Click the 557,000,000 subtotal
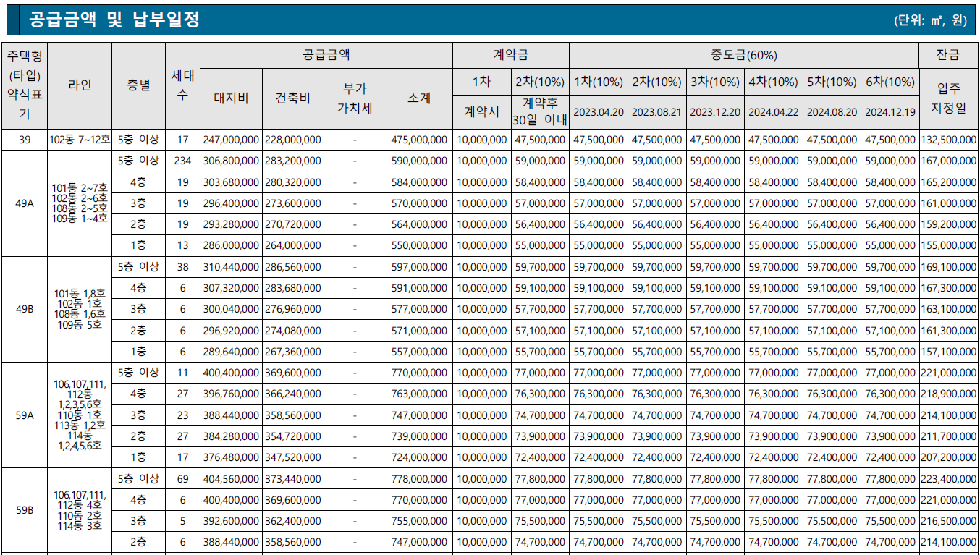Screen dimensions: 980x555 click(419, 352)
